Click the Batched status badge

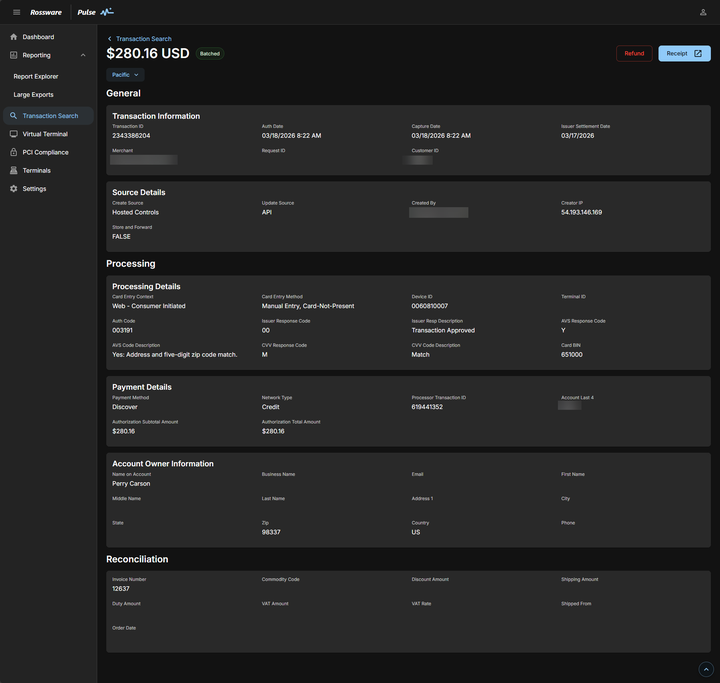(x=210, y=53)
